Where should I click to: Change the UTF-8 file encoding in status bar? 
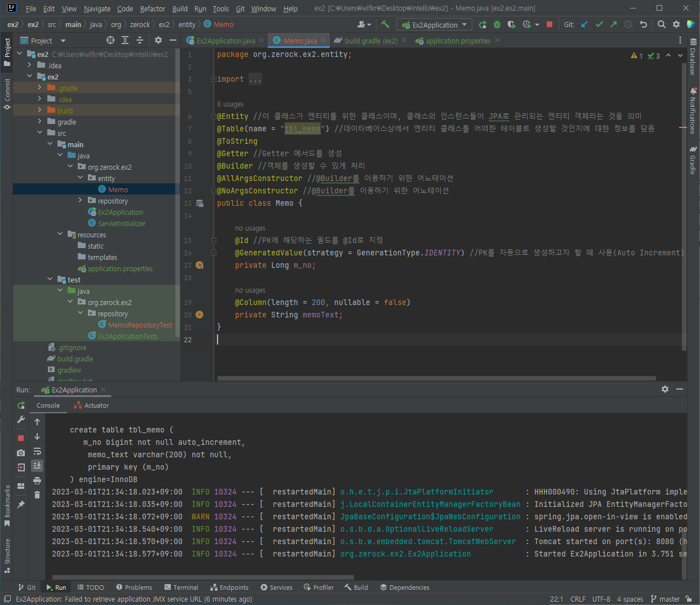point(601,599)
